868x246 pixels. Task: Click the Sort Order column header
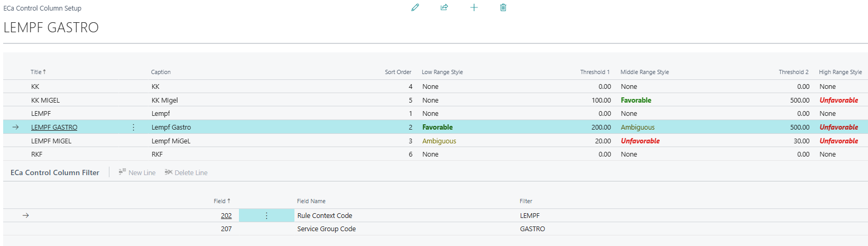point(398,72)
